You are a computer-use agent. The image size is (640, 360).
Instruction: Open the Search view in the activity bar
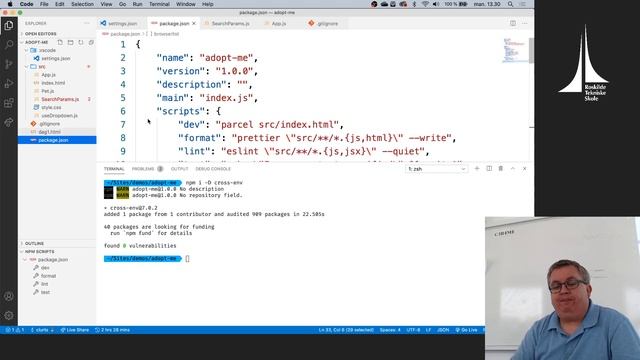click(9, 44)
